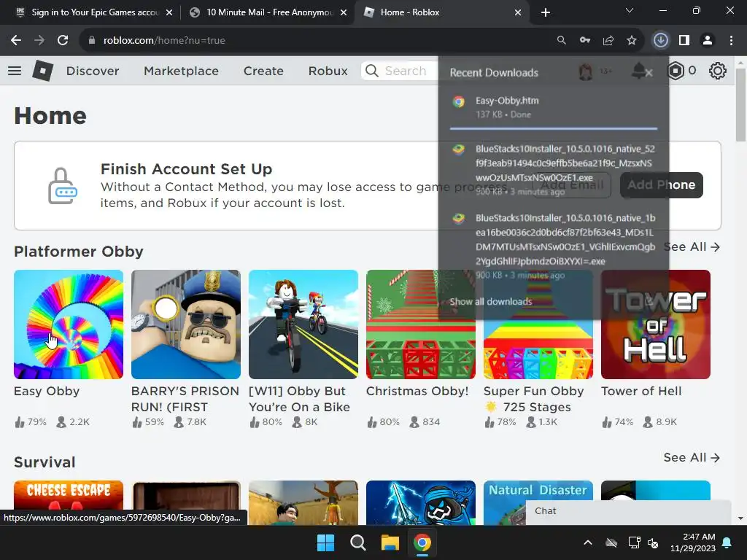
Task: Click the Add Phone button
Action: pyautogui.click(x=661, y=184)
